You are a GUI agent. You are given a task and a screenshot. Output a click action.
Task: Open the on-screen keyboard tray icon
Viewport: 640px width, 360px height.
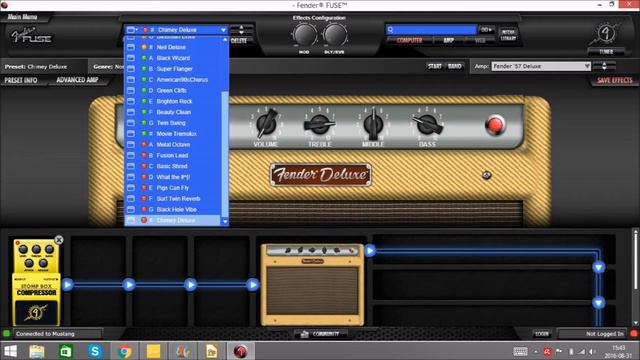(x=520, y=351)
